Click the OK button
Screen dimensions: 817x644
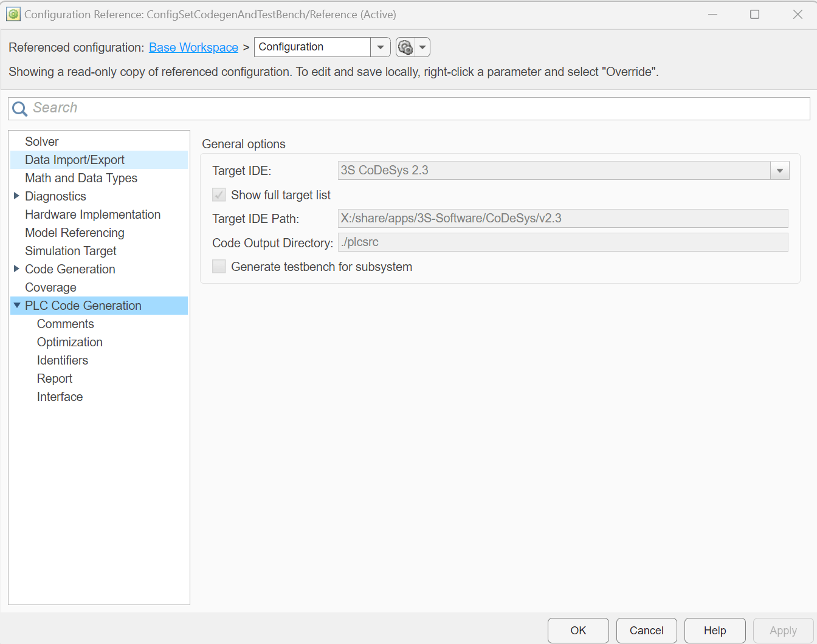[577, 631]
